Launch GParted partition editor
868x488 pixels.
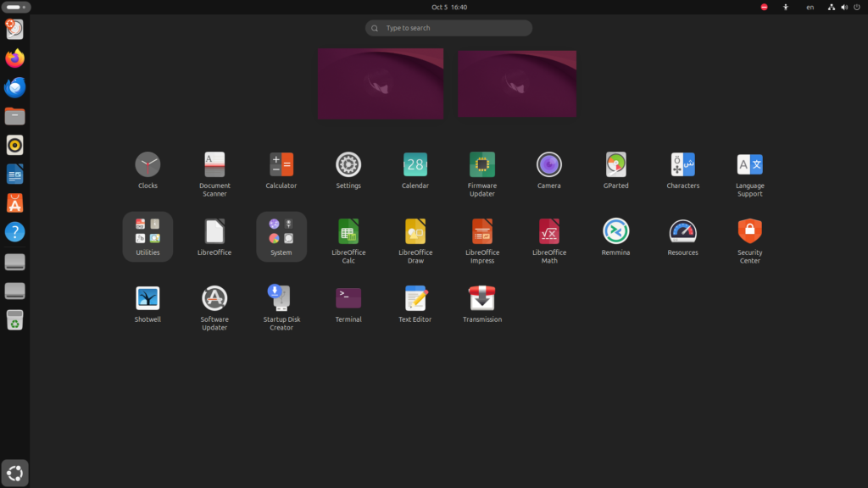616,170
